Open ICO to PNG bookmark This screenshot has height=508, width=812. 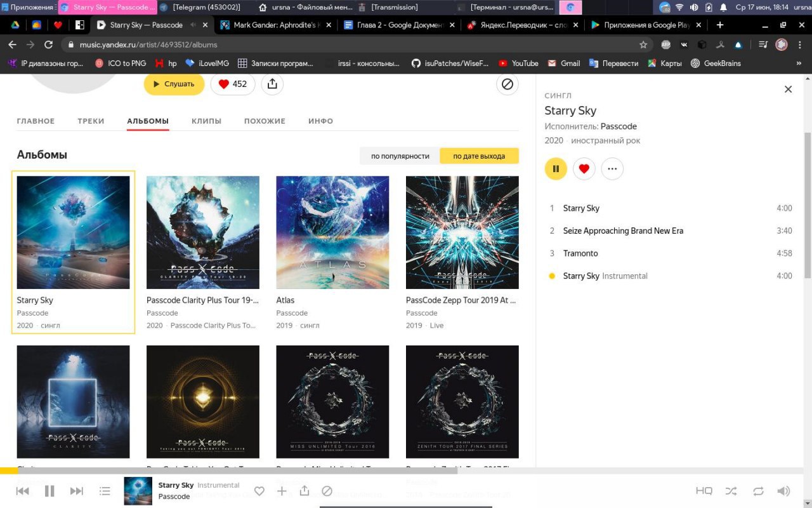121,63
